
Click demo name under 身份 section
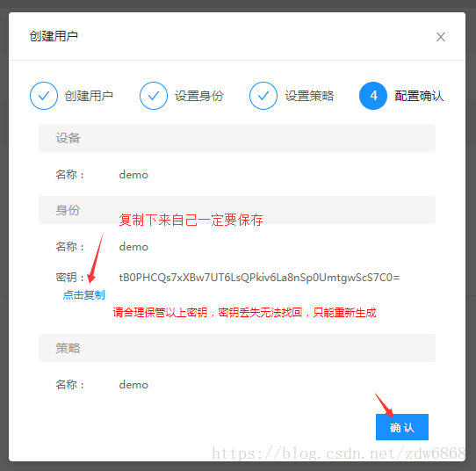click(133, 247)
